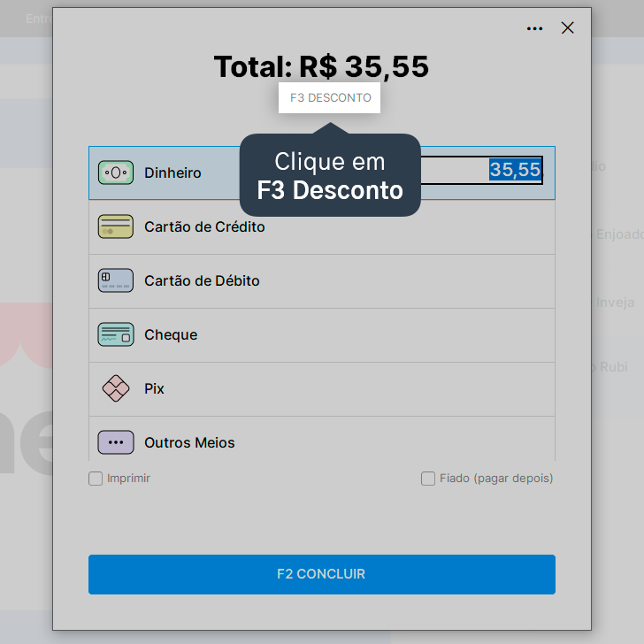Click the F3 DESCONTO button

click(x=329, y=97)
